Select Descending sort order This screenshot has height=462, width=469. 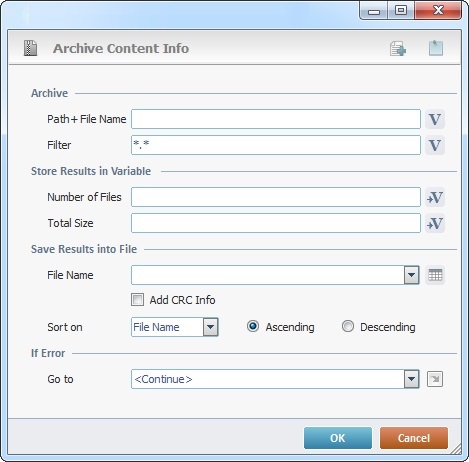click(x=348, y=326)
